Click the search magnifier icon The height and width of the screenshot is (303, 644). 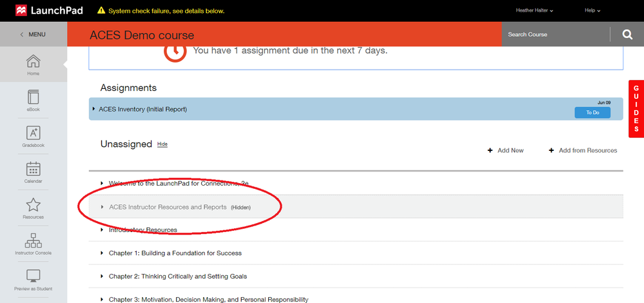(627, 35)
